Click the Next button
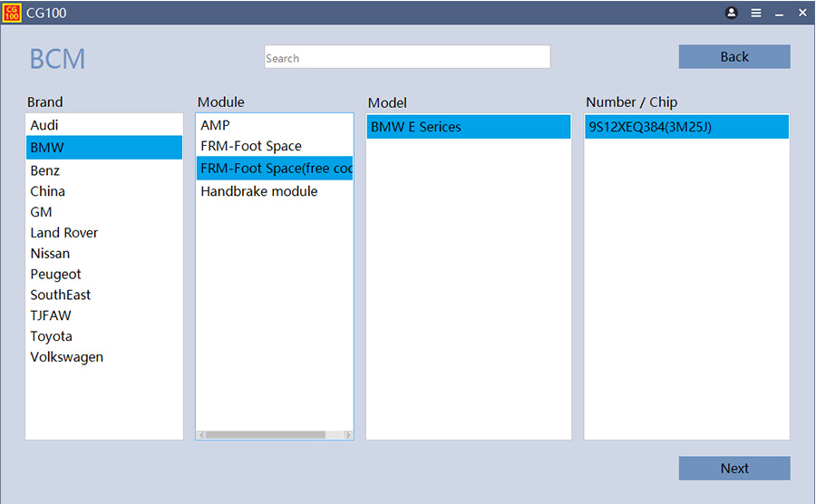Image resolution: width=816 pixels, height=504 pixels. 734,468
